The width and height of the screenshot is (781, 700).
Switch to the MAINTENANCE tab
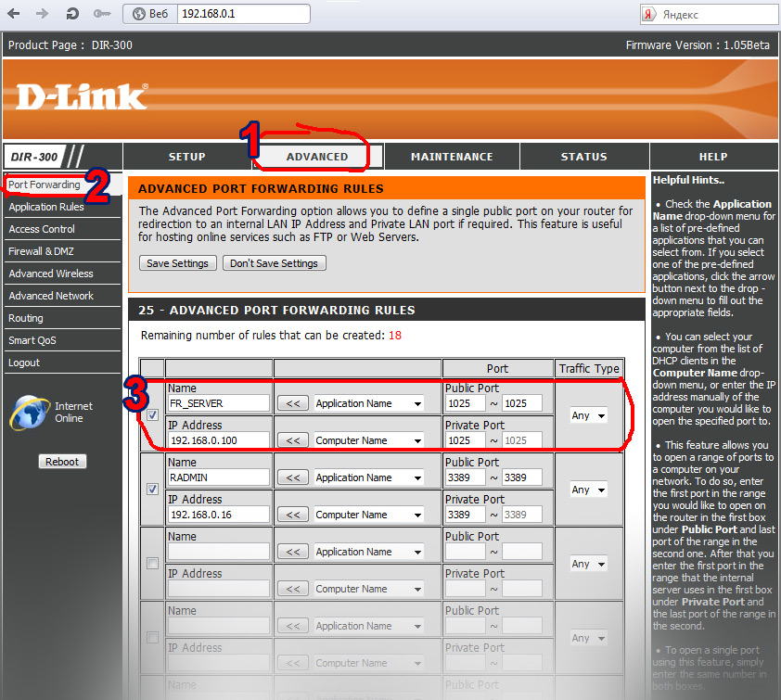(x=452, y=157)
